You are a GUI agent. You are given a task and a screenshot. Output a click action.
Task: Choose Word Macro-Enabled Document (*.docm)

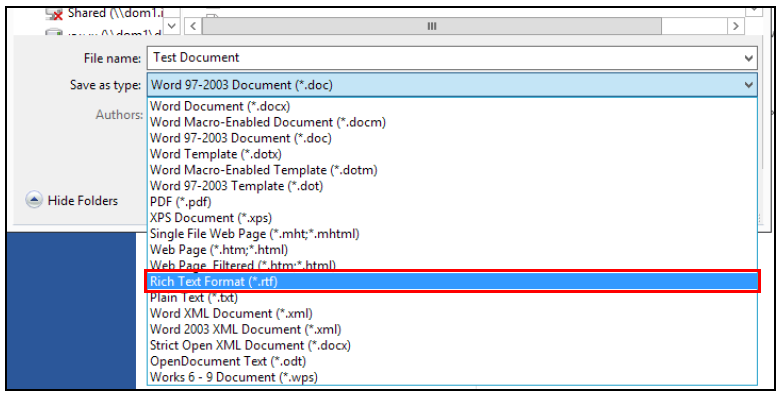click(268, 122)
